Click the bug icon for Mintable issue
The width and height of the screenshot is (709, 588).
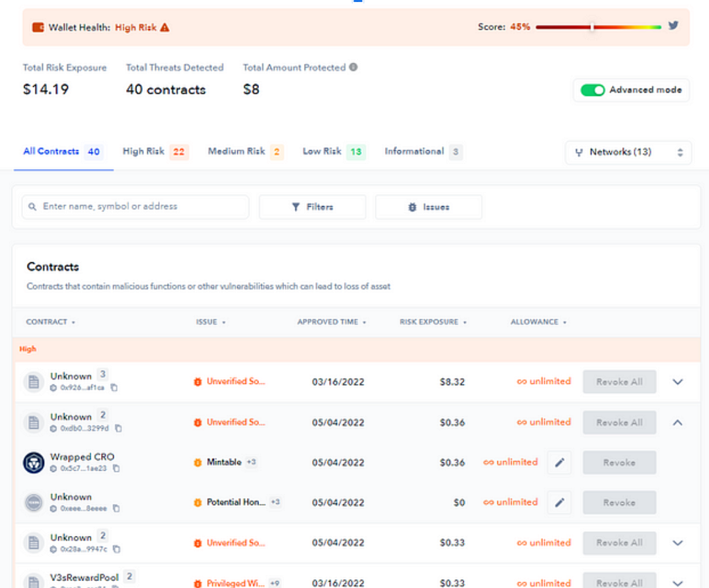coord(197,463)
